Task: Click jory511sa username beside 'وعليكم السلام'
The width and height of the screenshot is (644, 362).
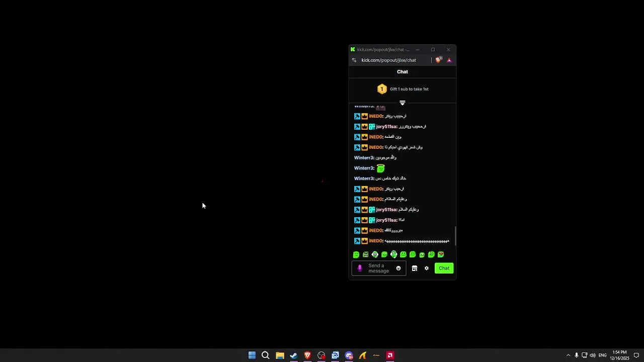Action: (386, 210)
